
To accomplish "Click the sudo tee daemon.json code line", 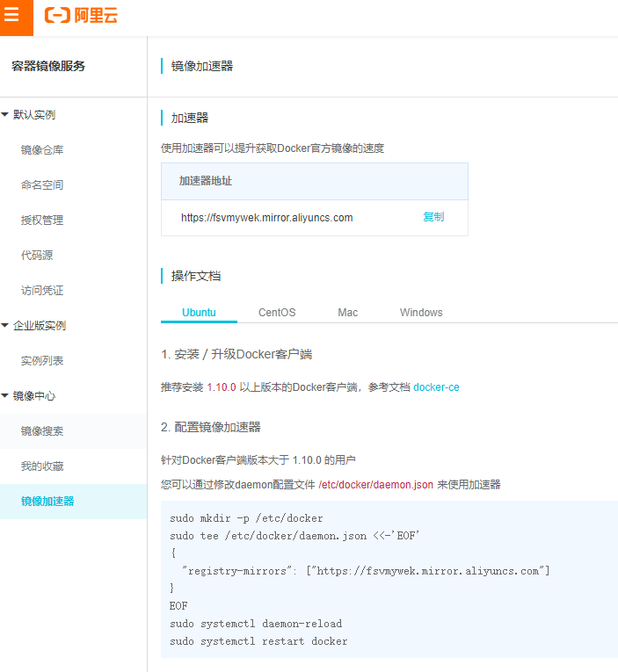I will [x=294, y=536].
